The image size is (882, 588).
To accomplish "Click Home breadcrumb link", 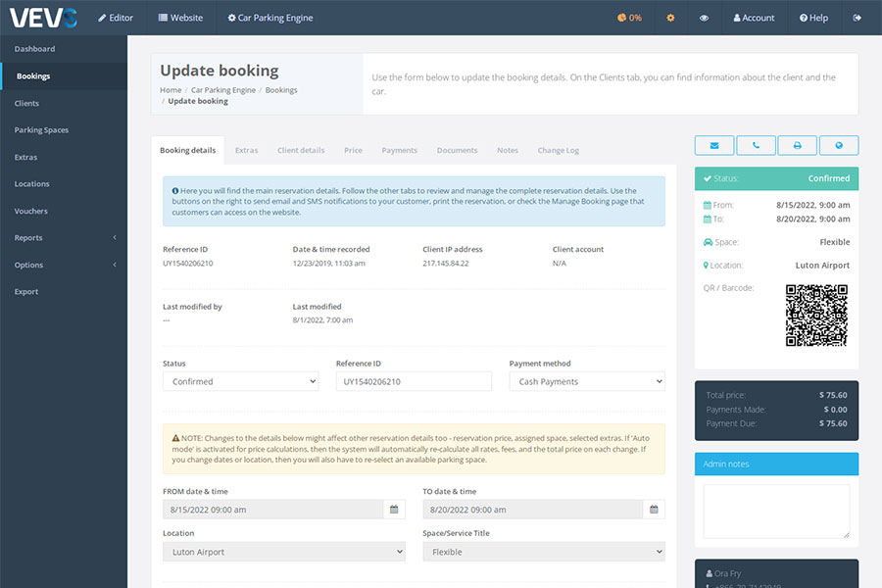I will coord(171,90).
